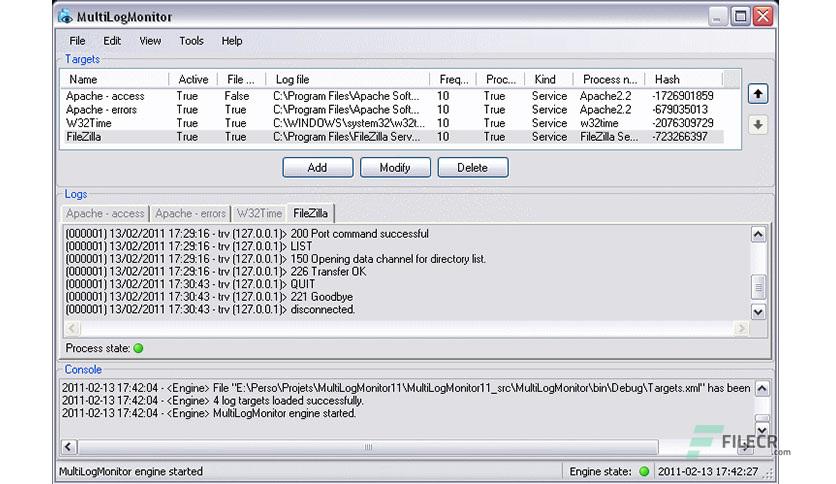Click the w32time process name cell
Image resolution: width=836 pixels, height=484 pixels.
pos(599,123)
